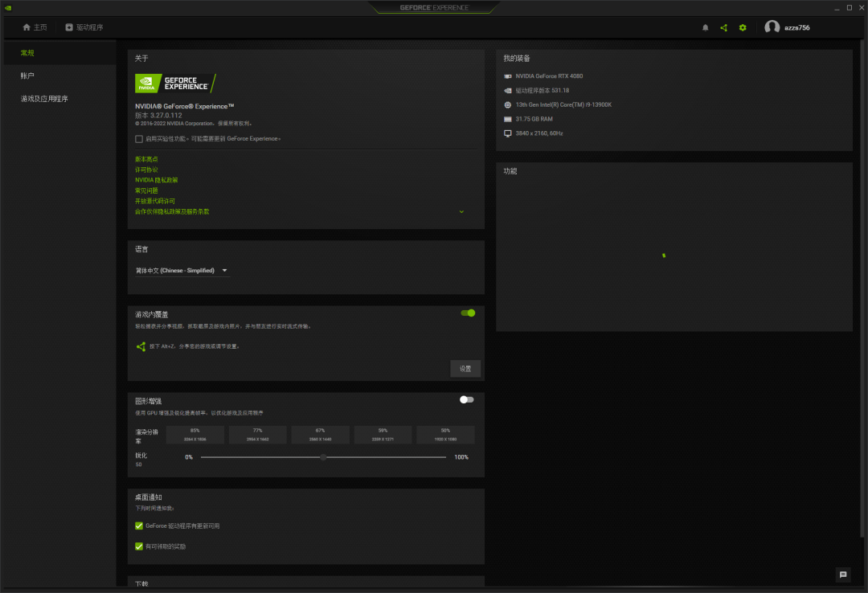The image size is (868, 593).
Task: Close the GeForce Experience window
Action: click(862, 8)
